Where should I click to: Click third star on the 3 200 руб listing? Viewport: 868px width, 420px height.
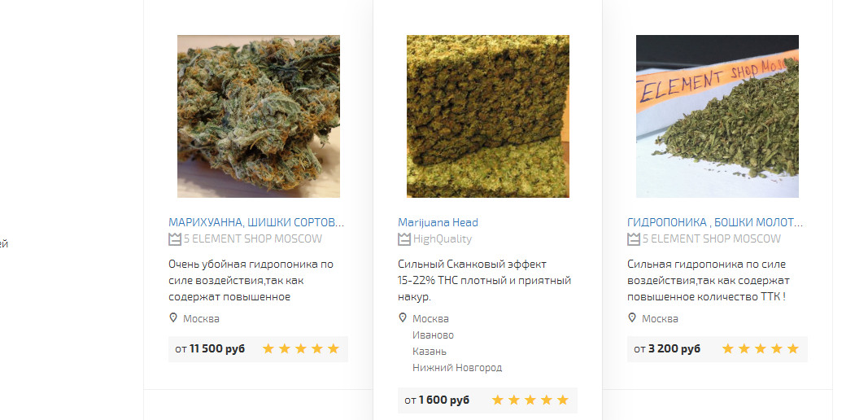(x=760, y=348)
